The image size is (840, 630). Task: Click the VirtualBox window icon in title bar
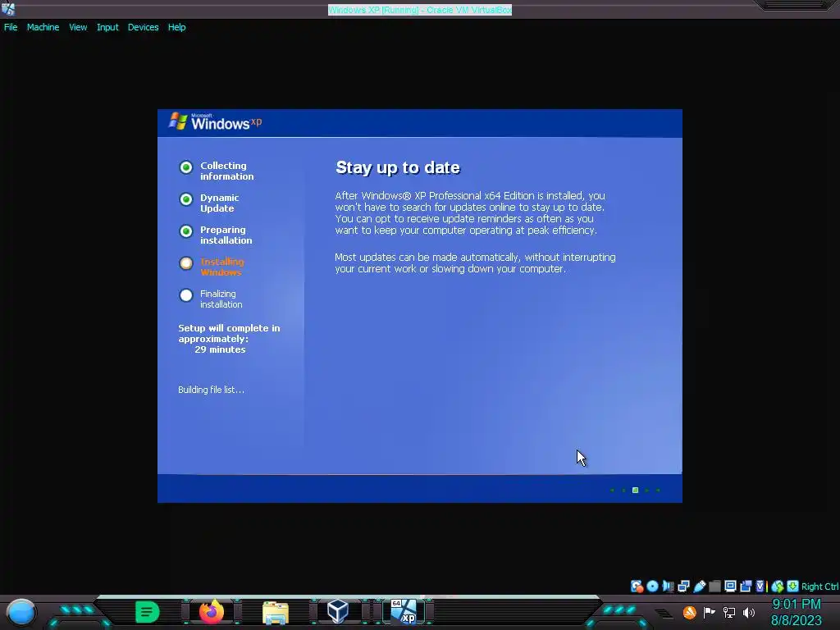click(x=8, y=9)
